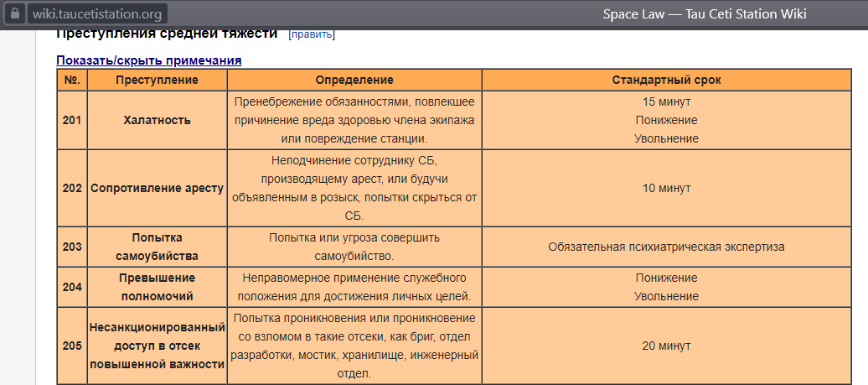Click "Обязательная психиатрическая экспертиза" sentence cell
The height and width of the screenshot is (385, 868).
[666, 247]
